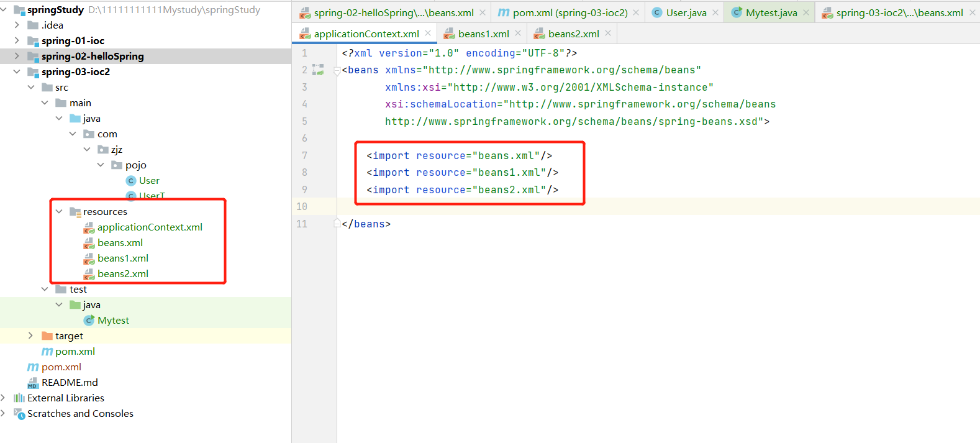Select applicationContext.xml in project tree
The height and width of the screenshot is (443, 980).
point(150,227)
